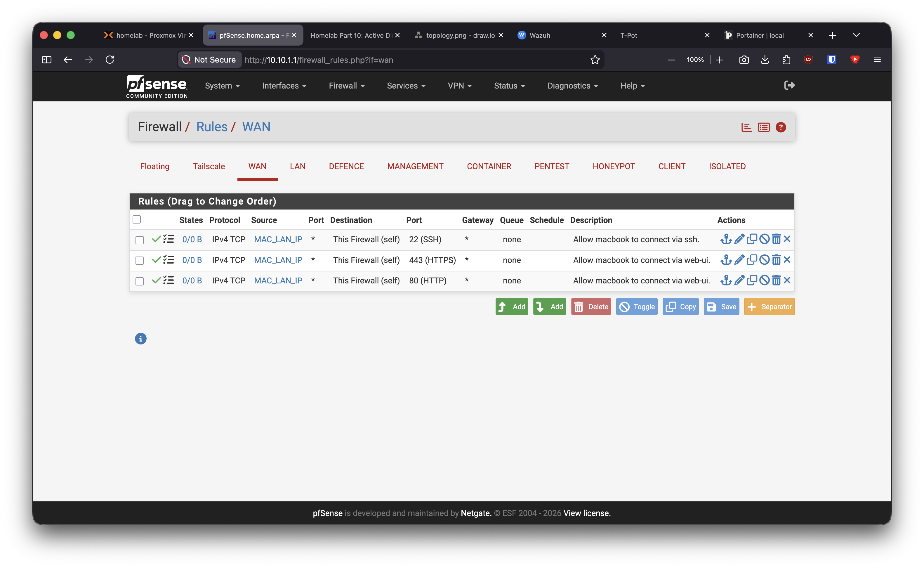924x568 pixels.
Task: Click the bottom Copy button
Action: tap(680, 306)
